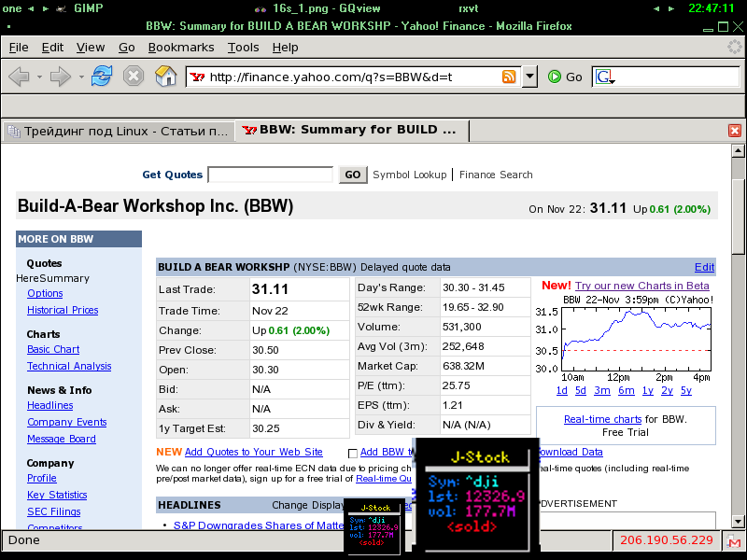The image size is (747, 560).
Task: Open the Bookmarks menu
Action: pyautogui.click(x=181, y=48)
